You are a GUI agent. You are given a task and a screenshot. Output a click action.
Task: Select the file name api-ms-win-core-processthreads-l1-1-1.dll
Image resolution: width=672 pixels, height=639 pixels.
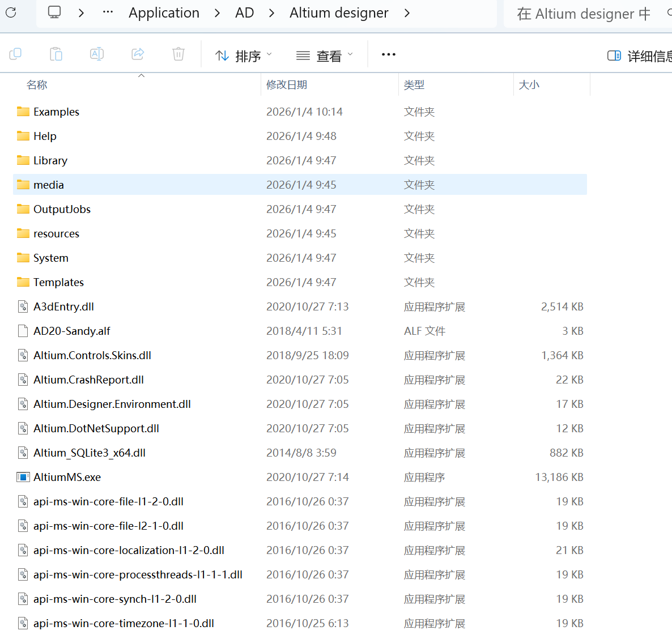(138, 575)
